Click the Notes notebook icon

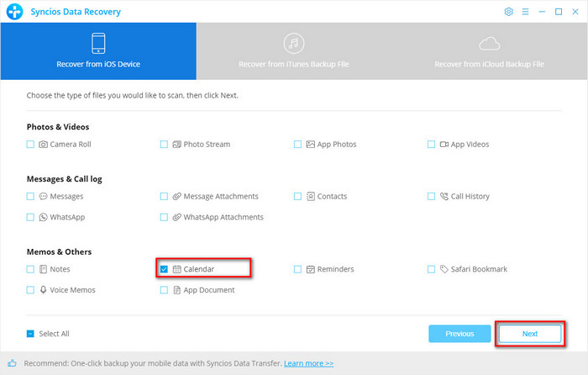click(x=43, y=269)
